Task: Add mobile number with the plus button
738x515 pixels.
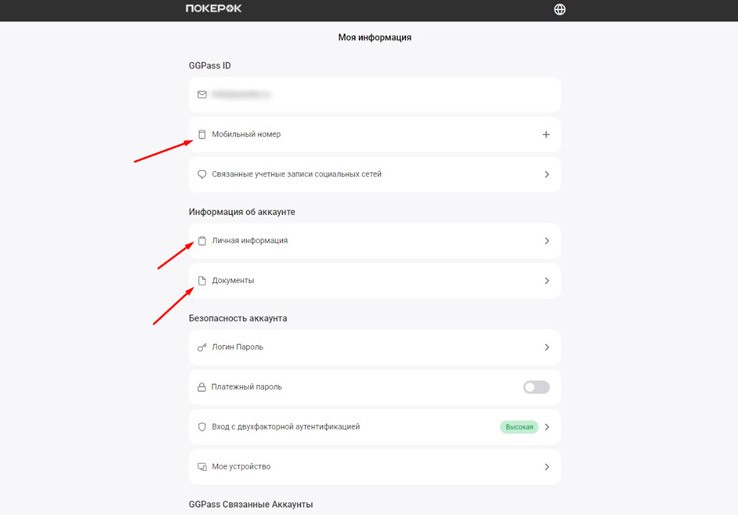Action: (x=546, y=135)
